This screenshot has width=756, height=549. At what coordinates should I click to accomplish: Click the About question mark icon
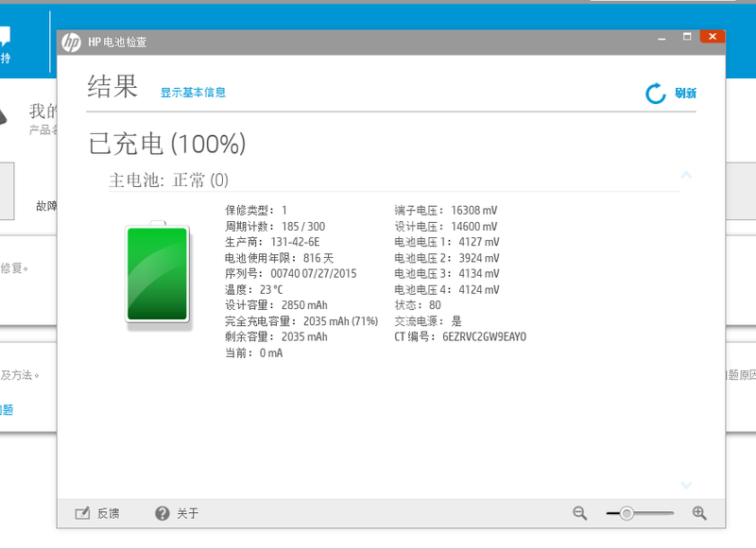click(163, 513)
